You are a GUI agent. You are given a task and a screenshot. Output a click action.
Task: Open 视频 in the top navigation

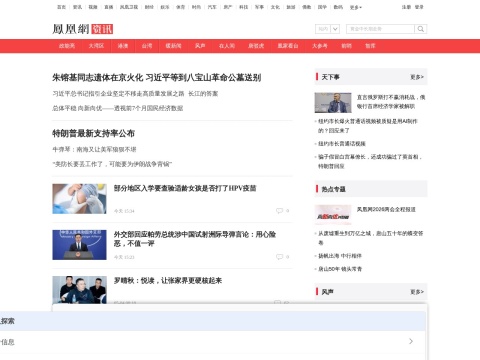(x=93, y=7)
